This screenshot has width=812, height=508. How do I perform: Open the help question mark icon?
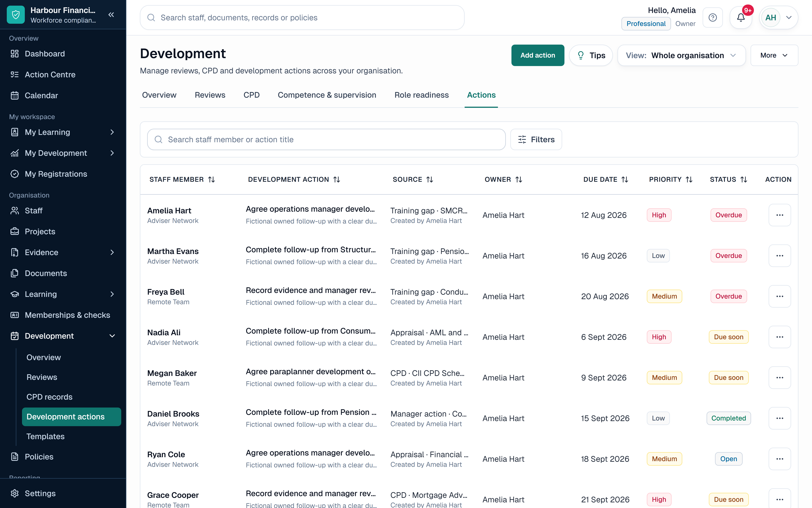pyautogui.click(x=713, y=17)
